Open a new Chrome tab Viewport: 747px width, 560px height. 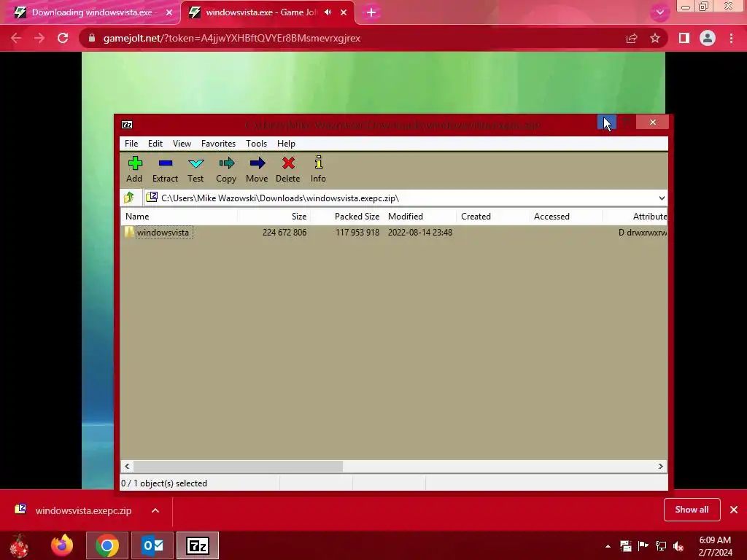(371, 13)
